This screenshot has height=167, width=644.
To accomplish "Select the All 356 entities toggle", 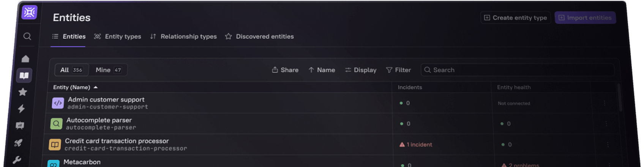I will (x=71, y=70).
